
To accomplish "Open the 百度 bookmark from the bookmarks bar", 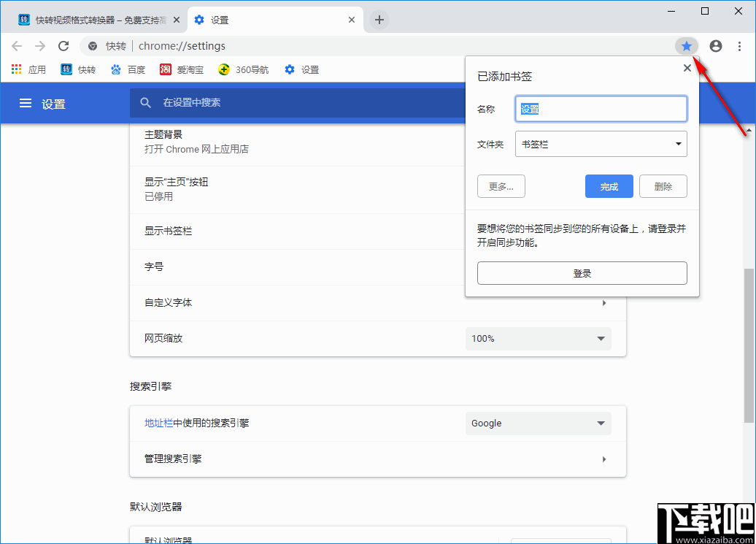I will pyautogui.click(x=128, y=69).
